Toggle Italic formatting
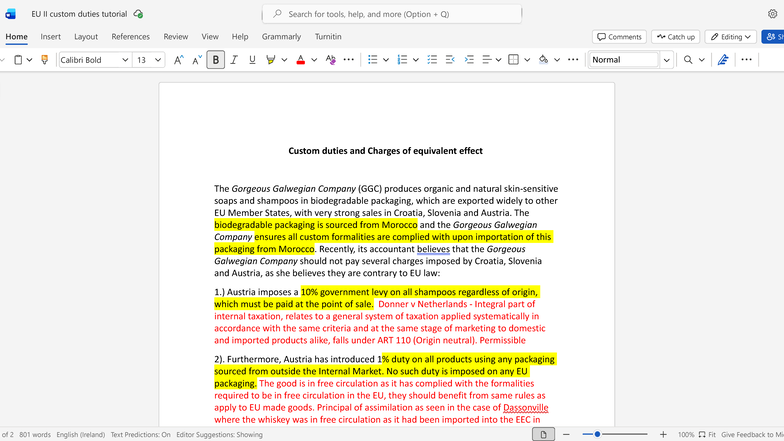 point(234,60)
